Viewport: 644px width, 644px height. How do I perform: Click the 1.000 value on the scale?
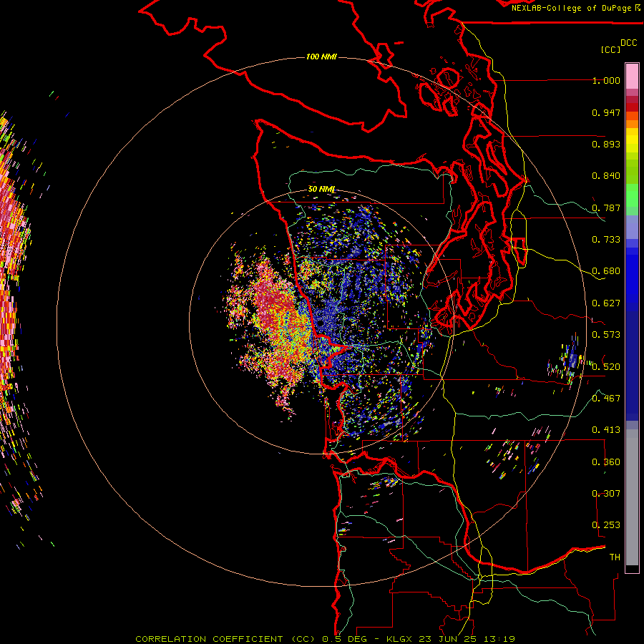[x=606, y=80]
